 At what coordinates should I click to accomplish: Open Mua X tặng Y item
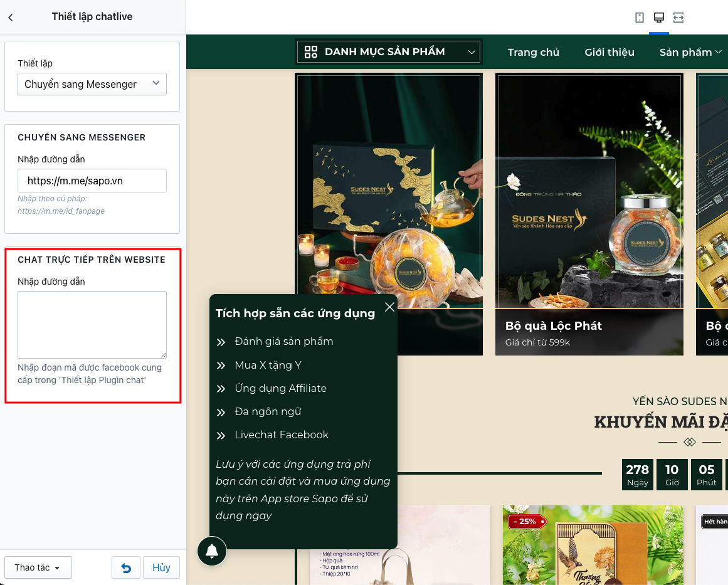click(268, 365)
